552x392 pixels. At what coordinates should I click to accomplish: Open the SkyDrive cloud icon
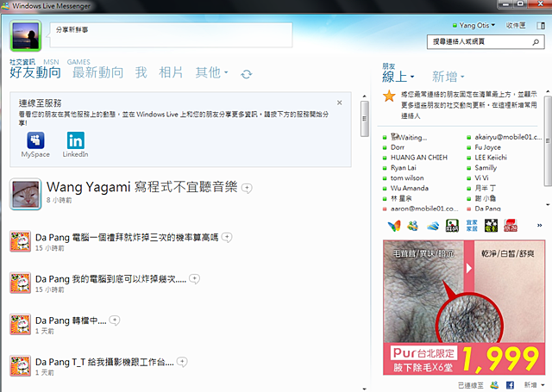click(x=433, y=226)
